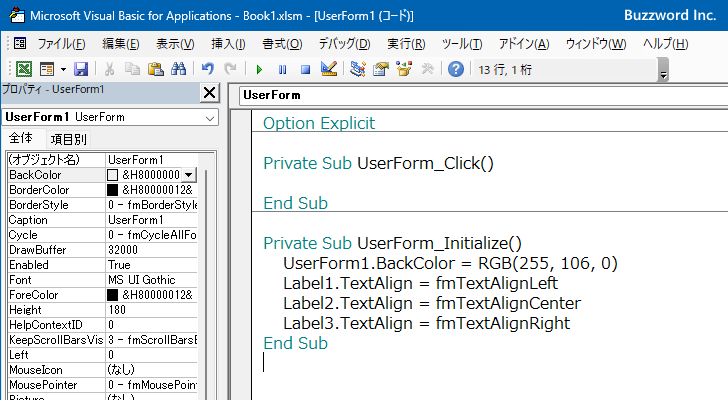
Task: Click the View Microsoft Excel icon
Action: pos(25,69)
